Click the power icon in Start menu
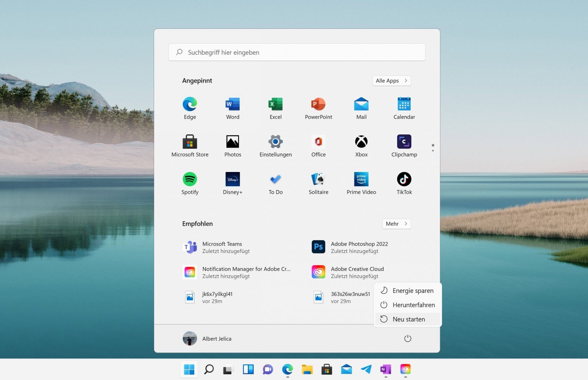Viewport: 588px width, 380px height. [x=408, y=338]
